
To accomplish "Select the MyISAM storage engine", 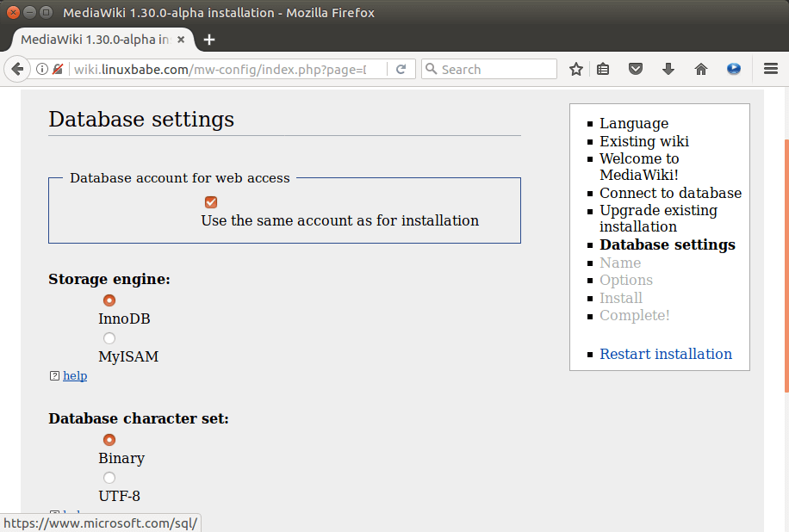I will tap(109, 338).
